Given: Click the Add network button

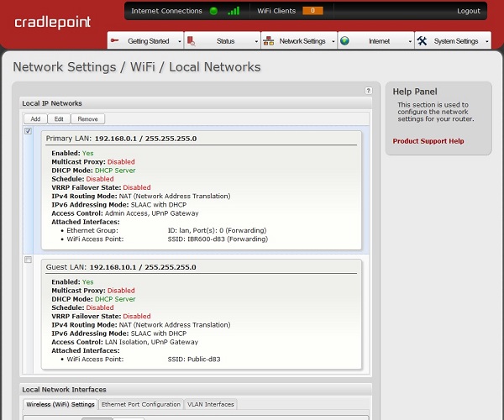Looking at the screenshot, I should click(35, 119).
